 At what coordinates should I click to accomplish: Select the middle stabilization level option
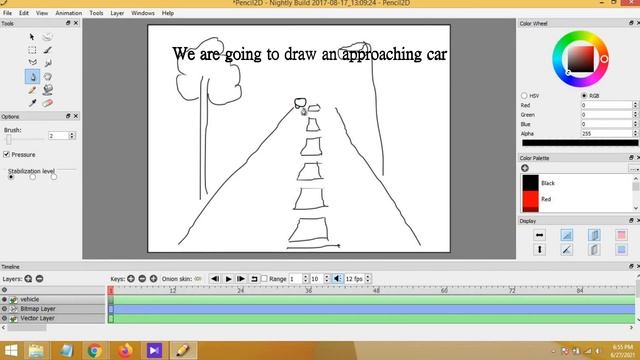pos(32,177)
